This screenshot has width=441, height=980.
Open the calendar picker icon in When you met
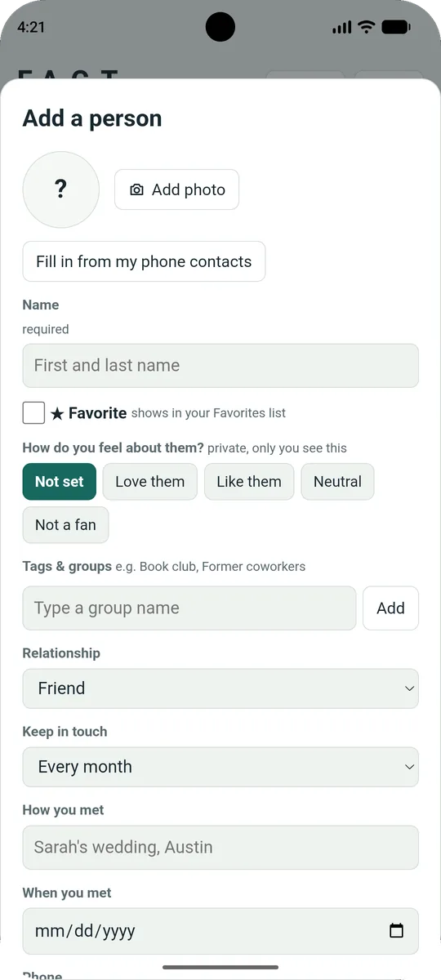tap(396, 930)
